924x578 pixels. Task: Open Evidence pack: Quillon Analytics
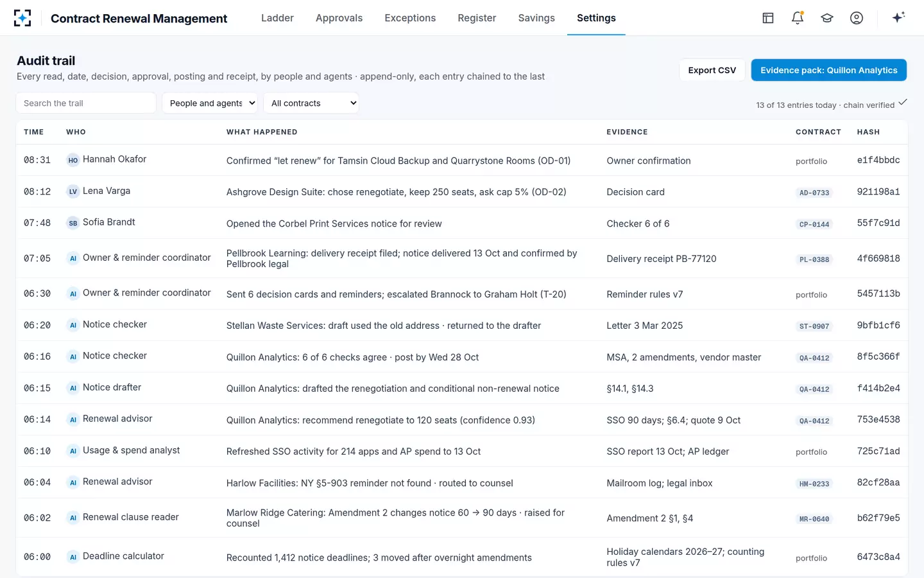[829, 70]
